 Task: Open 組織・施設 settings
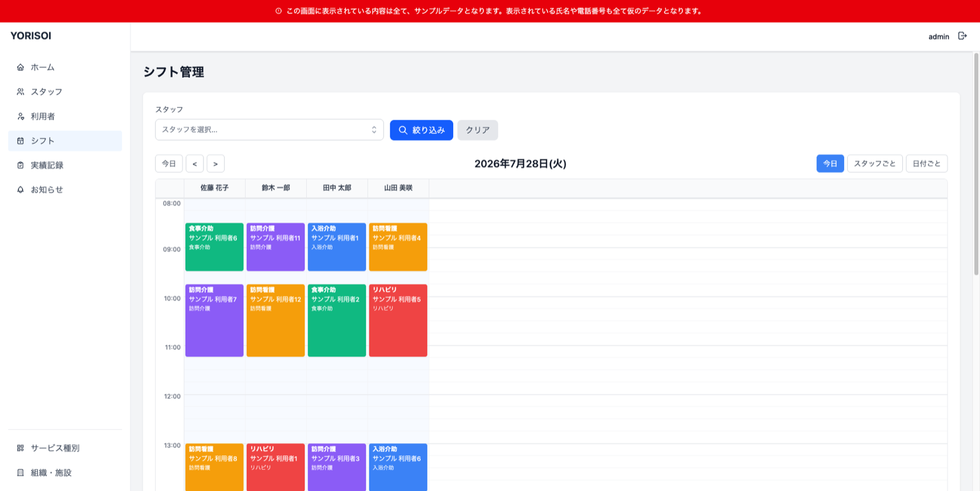click(65, 473)
